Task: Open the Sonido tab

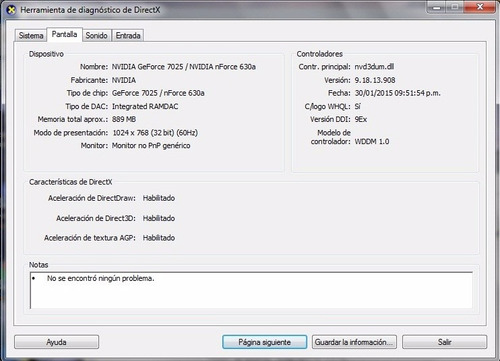Action: [x=96, y=35]
